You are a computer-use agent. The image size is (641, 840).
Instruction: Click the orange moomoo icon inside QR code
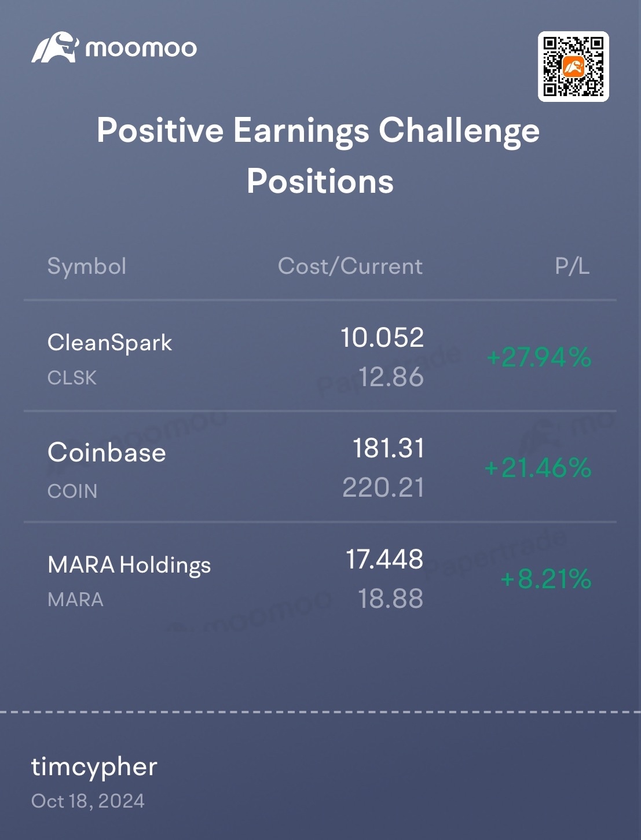(573, 67)
